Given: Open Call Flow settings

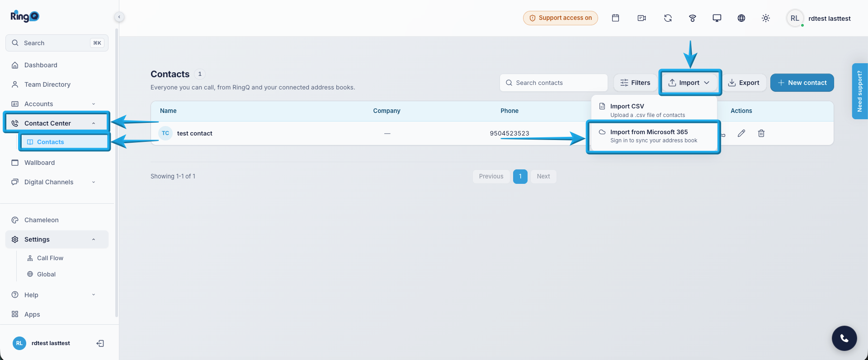Looking at the screenshot, I should point(64,258).
